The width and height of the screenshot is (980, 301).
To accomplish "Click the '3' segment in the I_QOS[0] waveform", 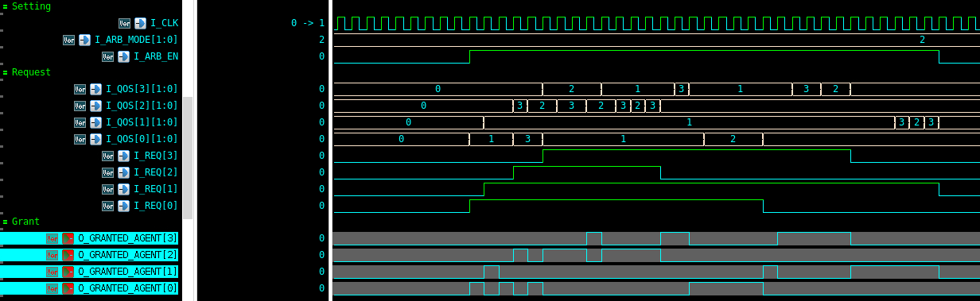I will tap(527, 139).
